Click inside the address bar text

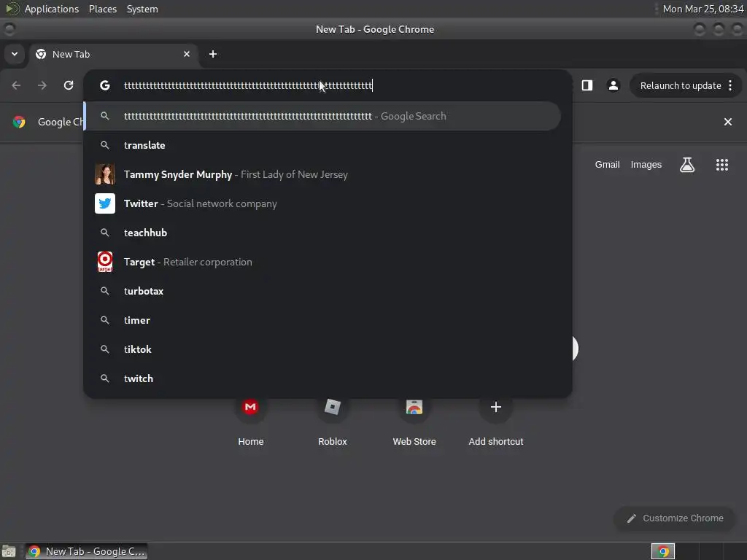click(248, 86)
